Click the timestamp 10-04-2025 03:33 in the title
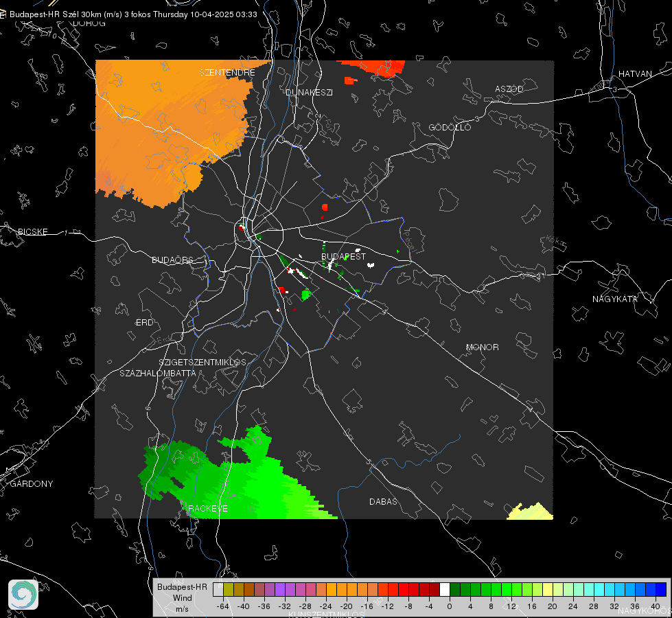This screenshot has width=672, height=618. click(223, 14)
